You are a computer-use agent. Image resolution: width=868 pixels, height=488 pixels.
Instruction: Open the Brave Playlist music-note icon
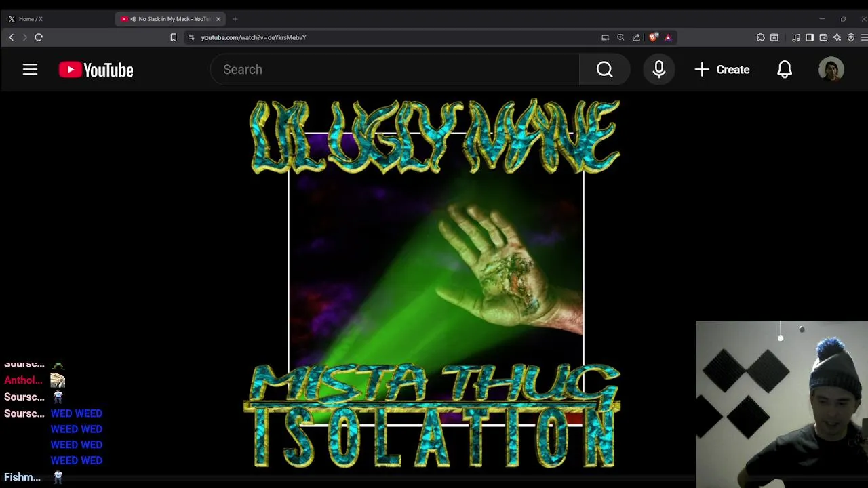796,37
